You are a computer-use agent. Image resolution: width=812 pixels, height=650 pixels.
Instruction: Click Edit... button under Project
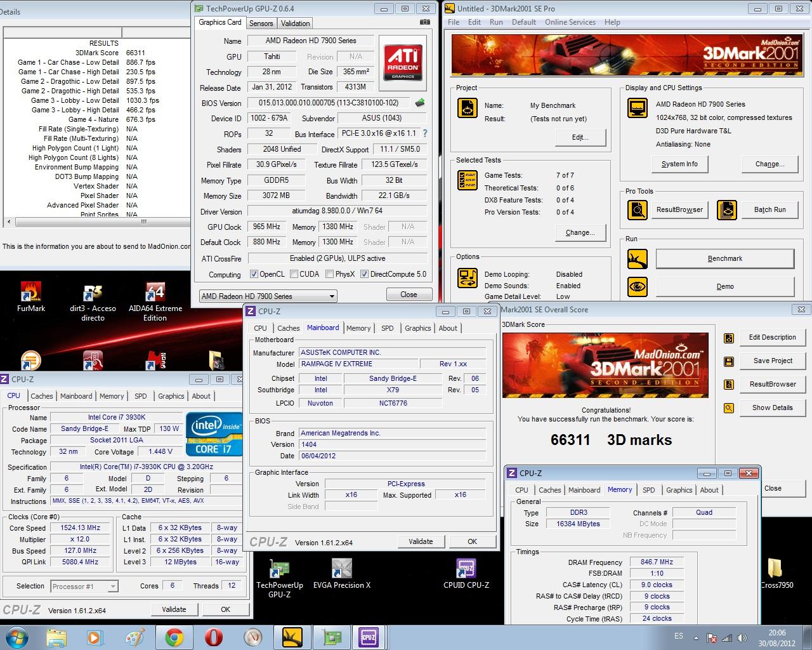point(580,137)
